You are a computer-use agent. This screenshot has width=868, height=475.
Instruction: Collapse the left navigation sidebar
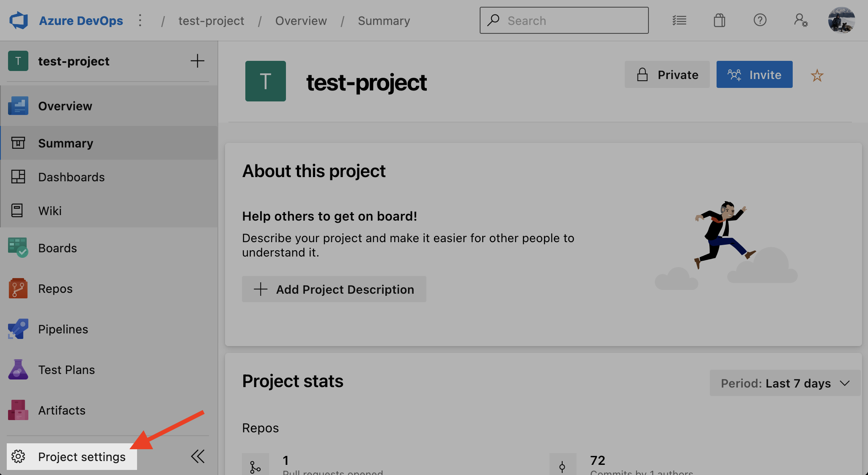[x=198, y=456]
